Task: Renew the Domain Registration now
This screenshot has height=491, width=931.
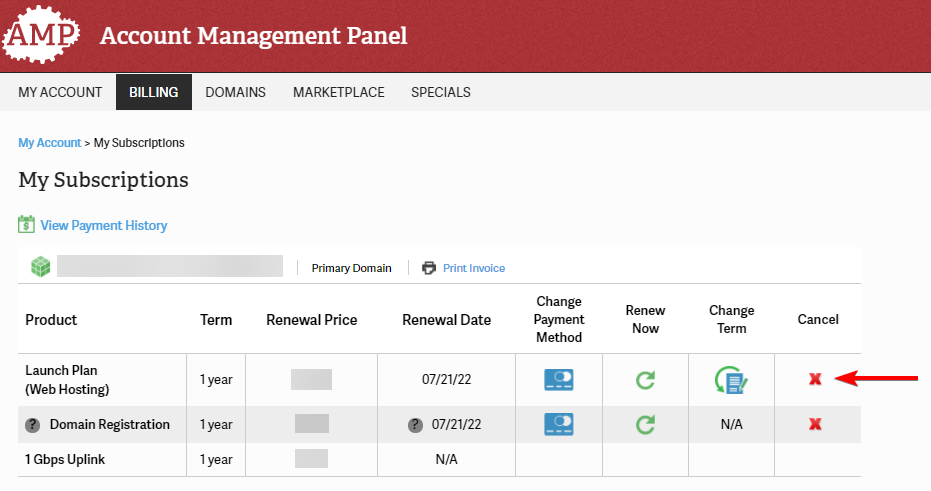Action: (645, 424)
